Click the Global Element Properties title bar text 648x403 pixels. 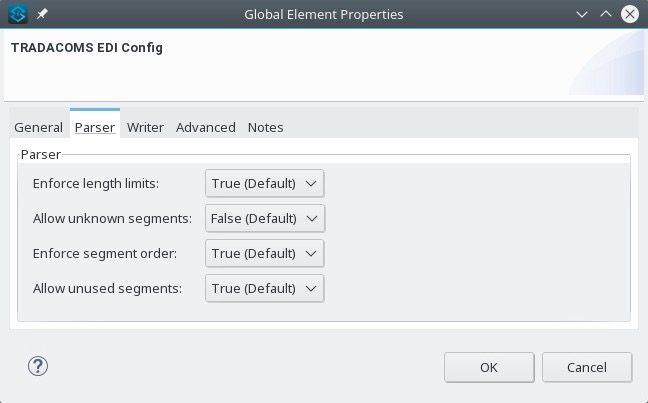[323, 15]
